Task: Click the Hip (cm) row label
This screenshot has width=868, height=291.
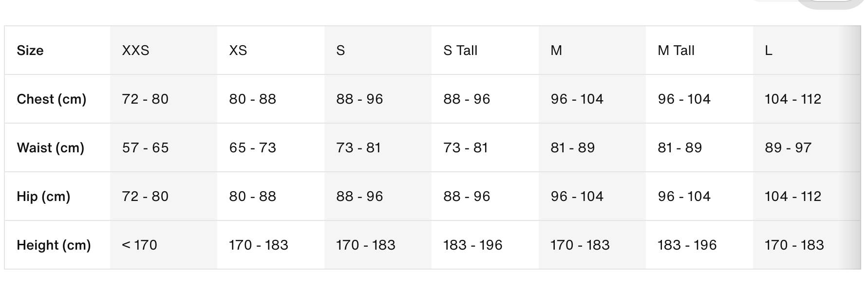Action: point(43,197)
